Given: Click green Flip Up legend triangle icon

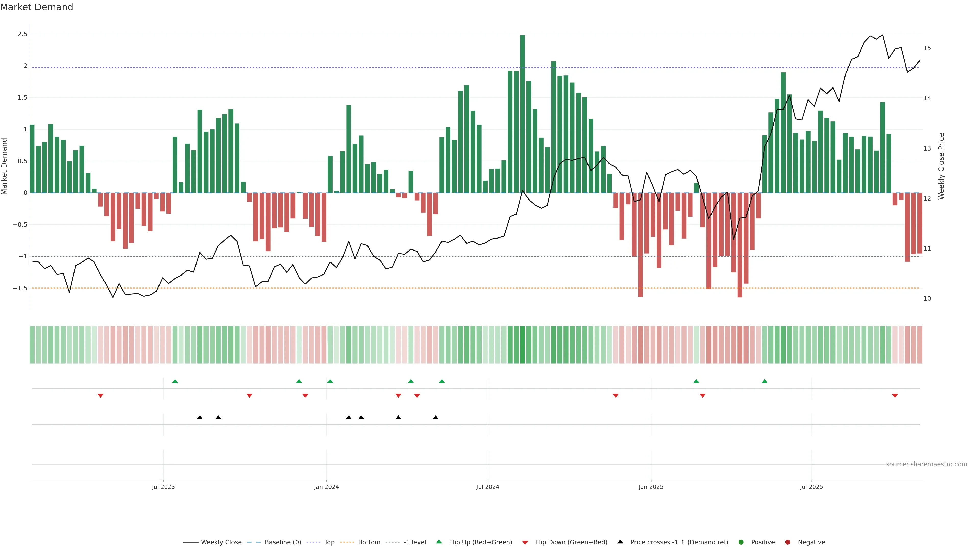Looking at the screenshot, I should (x=439, y=542).
